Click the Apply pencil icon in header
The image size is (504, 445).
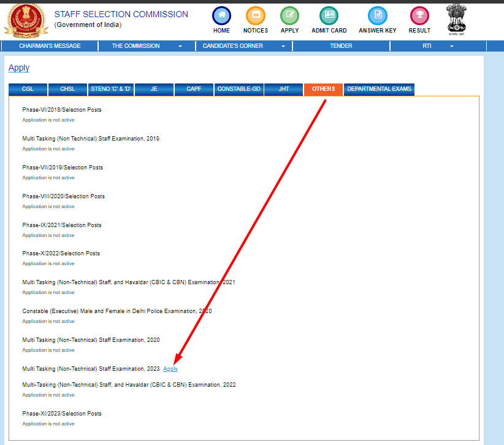(x=289, y=15)
